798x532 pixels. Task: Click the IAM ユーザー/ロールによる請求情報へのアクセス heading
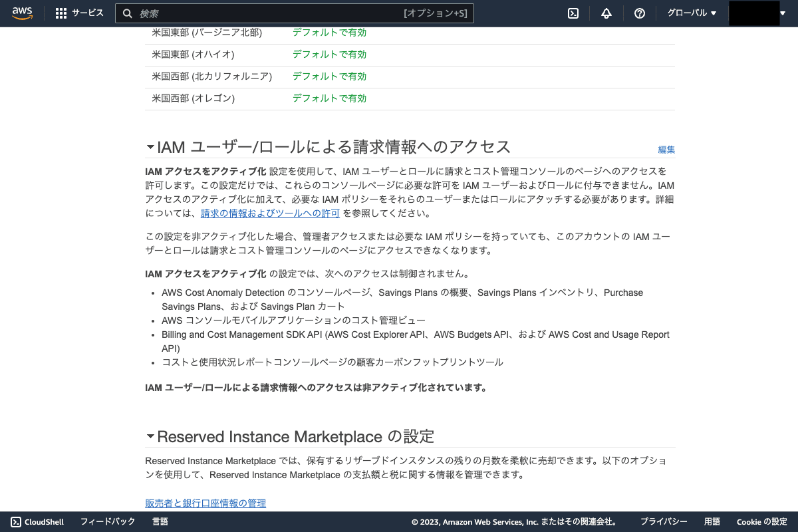click(334, 147)
